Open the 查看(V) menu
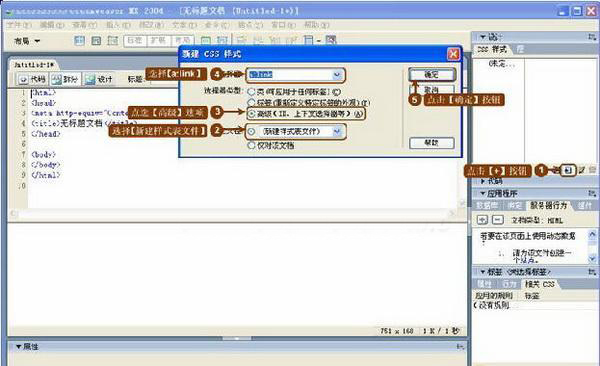Screen dimensions: 600x366 pyautogui.click(x=85, y=25)
